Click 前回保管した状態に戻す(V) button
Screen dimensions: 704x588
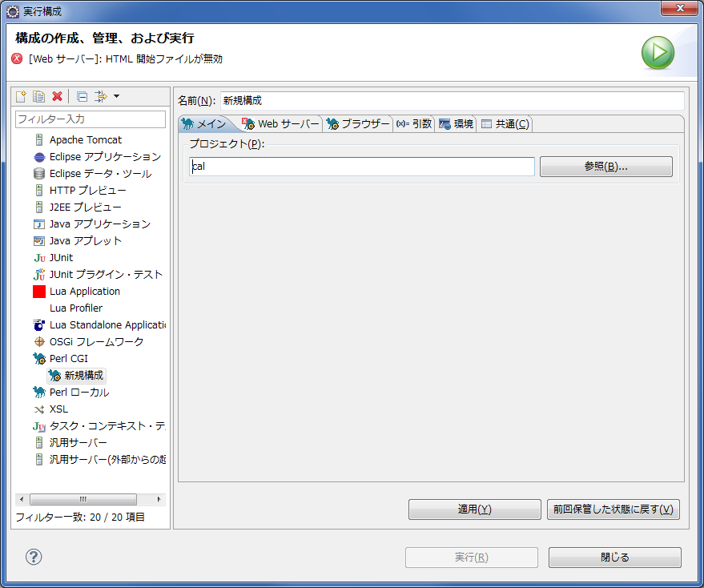pos(613,509)
